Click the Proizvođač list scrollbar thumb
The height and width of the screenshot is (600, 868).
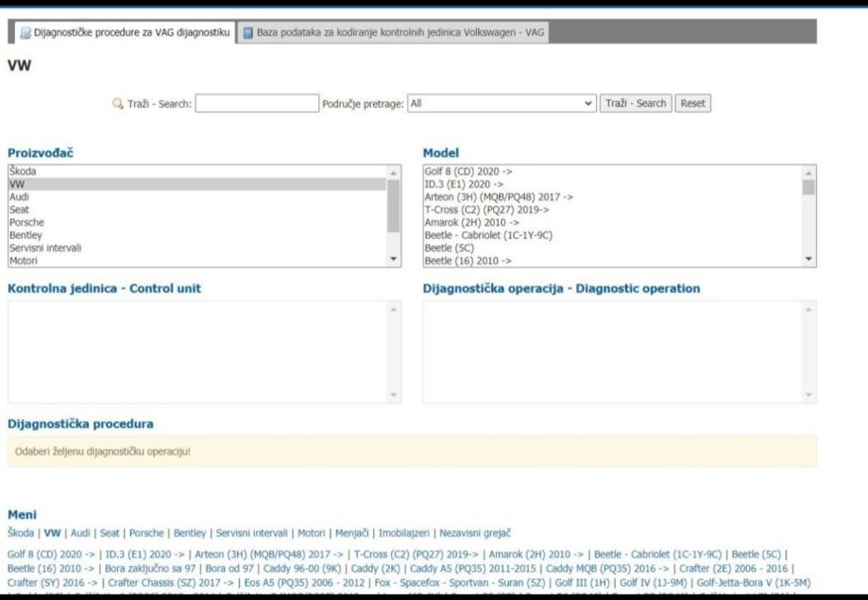[394, 206]
